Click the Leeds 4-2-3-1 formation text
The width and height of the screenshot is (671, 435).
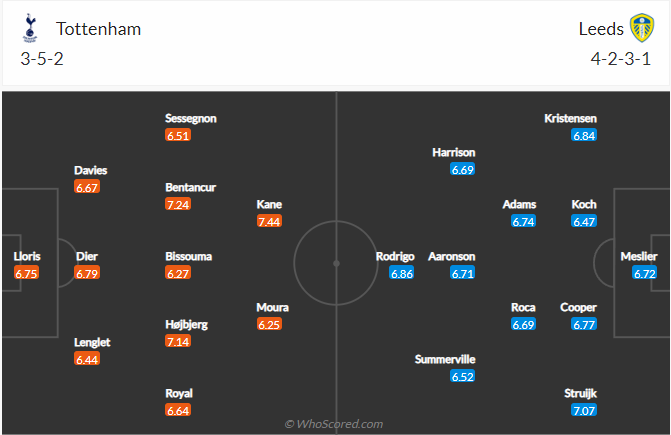click(x=624, y=58)
